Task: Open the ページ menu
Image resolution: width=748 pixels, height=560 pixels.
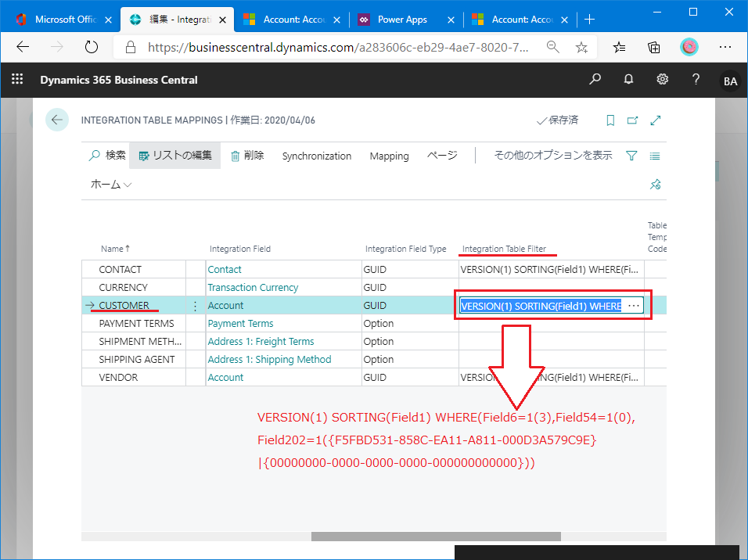Action: point(442,156)
